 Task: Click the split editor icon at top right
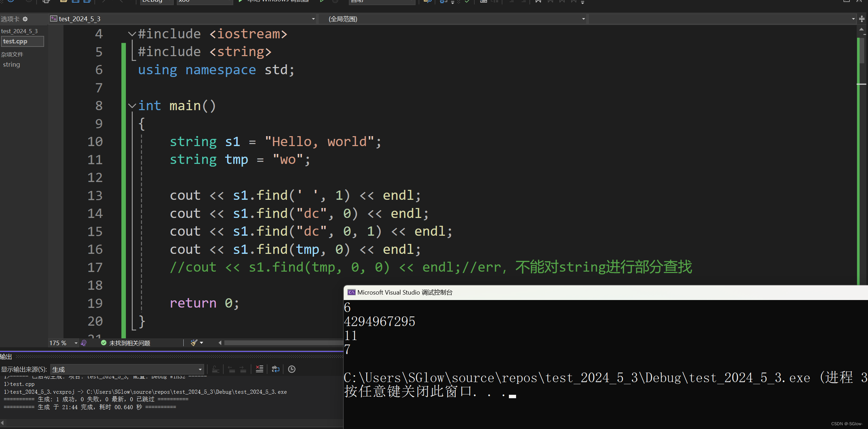(x=862, y=19)
